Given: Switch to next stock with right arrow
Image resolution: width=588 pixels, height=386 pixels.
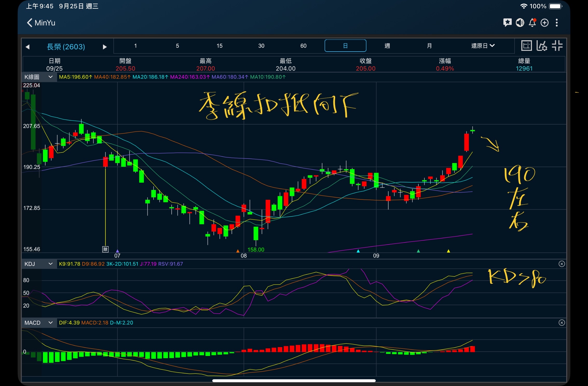Looking at the screenshot, I should click(105, 47).
